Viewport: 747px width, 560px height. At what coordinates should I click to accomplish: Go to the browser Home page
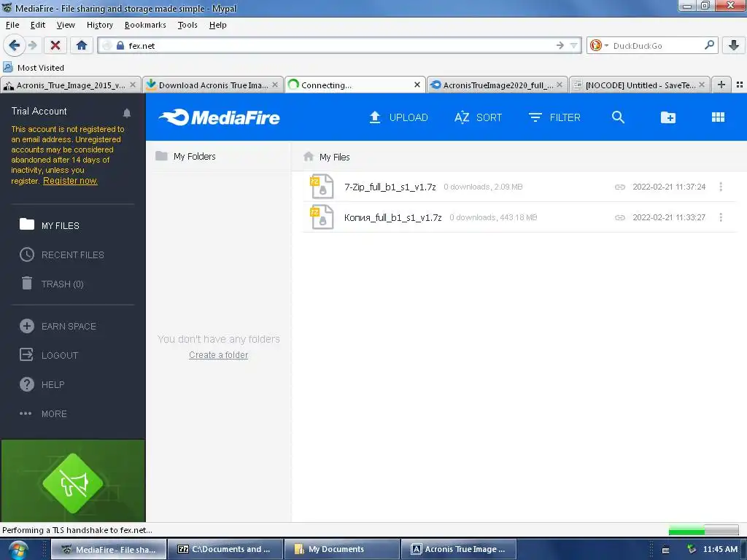[x=82, y=45]
